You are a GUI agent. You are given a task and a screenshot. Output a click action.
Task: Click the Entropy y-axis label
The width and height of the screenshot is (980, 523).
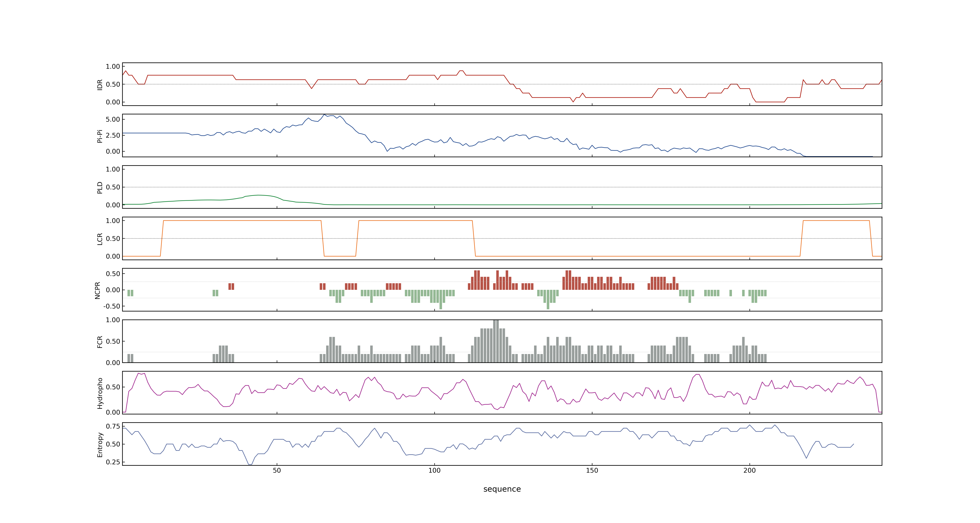(100, 444)
